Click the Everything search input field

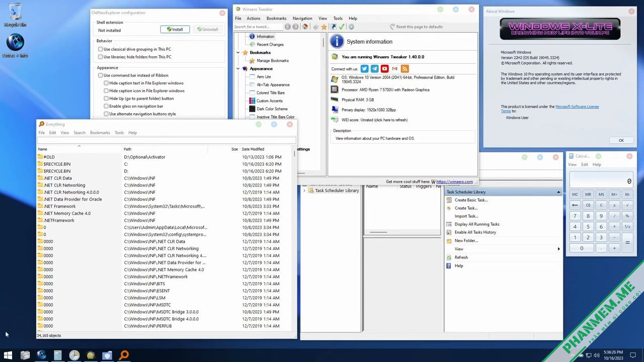point(167,140)
